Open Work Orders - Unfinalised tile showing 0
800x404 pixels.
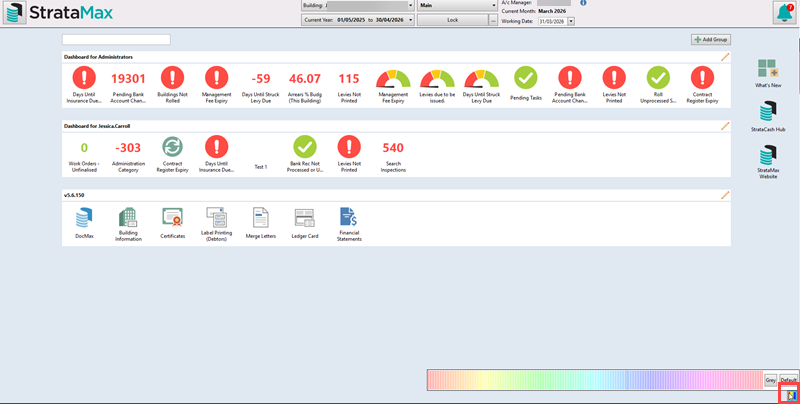(x=84, y=155)
